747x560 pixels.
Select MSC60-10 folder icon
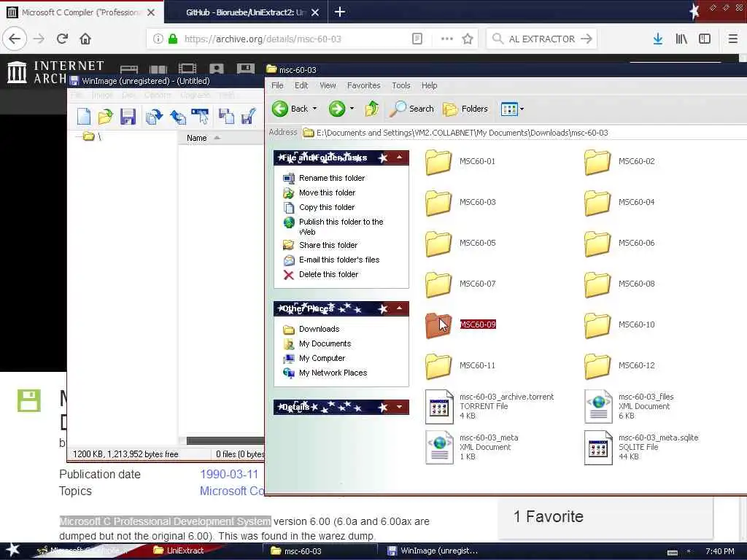pyautogui.click(x=597, y=325)
